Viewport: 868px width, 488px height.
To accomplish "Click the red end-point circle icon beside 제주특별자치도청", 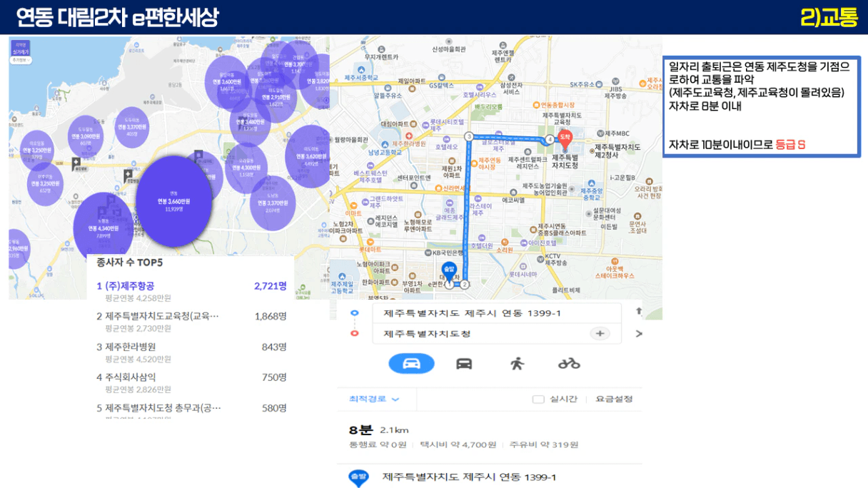I will 355,333.
